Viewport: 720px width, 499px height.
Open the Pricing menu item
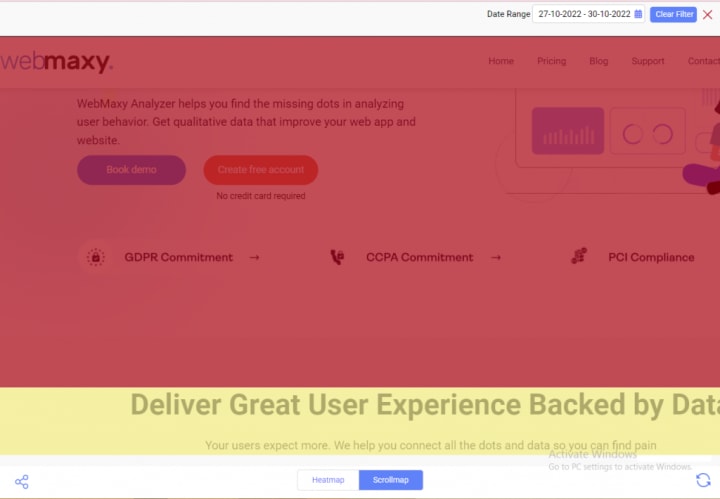pyautogui.click(x=551, y=61)
